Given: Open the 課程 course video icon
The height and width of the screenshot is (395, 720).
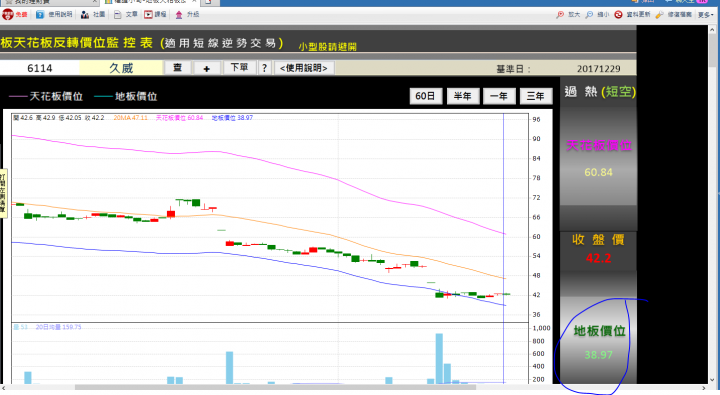Looking at the screenshot, I should tap(148, 15).
